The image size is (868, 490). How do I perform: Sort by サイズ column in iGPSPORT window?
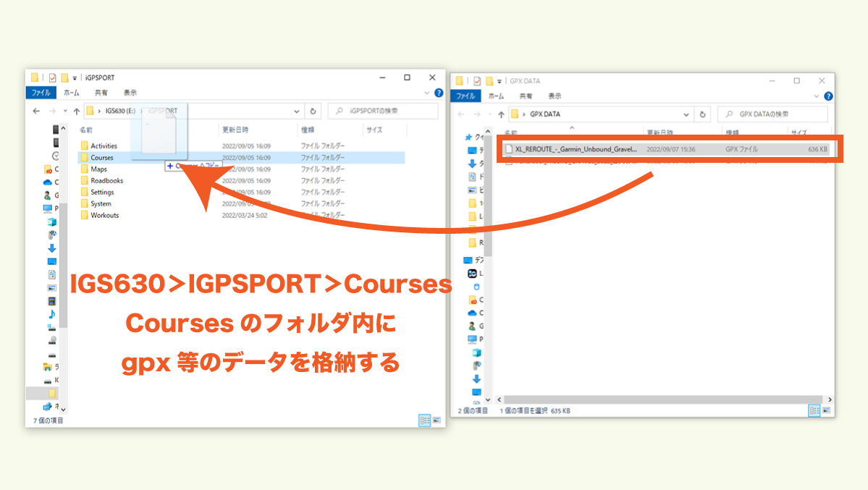pyautogui.click(x=374, y=130)
